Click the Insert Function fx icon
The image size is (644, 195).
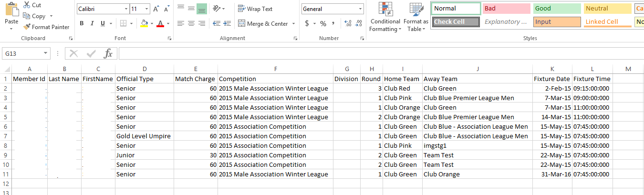[x=108, y=54]
